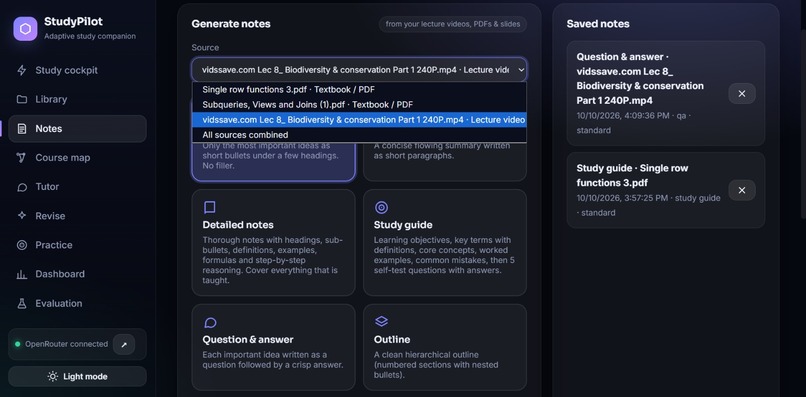Click the Study cockpit lightning icon
This screenshot has width=806, height=397.
click(22, 70)
